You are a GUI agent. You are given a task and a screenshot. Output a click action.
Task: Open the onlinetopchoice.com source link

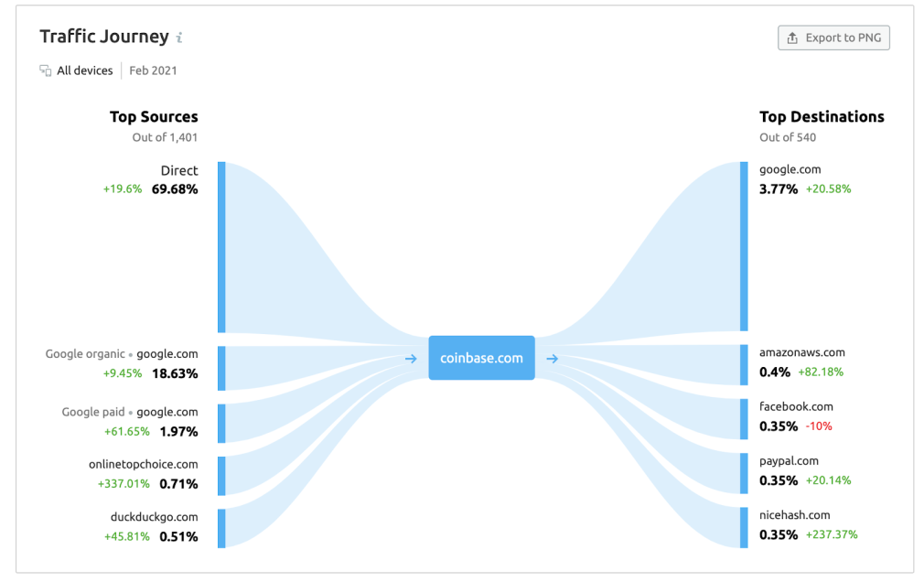tap(143, 465)
